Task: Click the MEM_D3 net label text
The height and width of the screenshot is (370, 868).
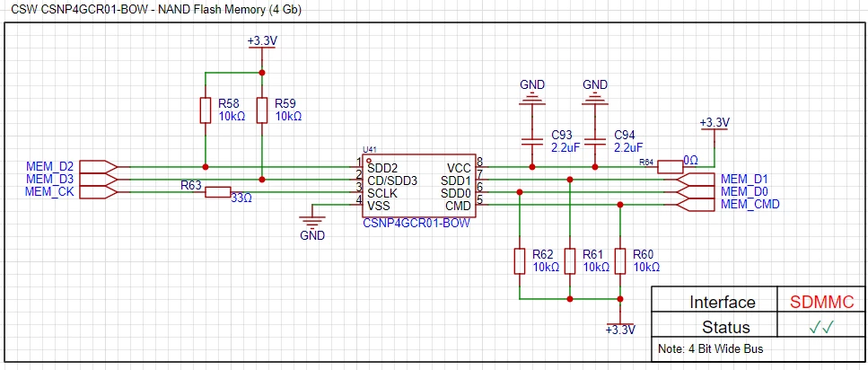Action: point(50,179)
